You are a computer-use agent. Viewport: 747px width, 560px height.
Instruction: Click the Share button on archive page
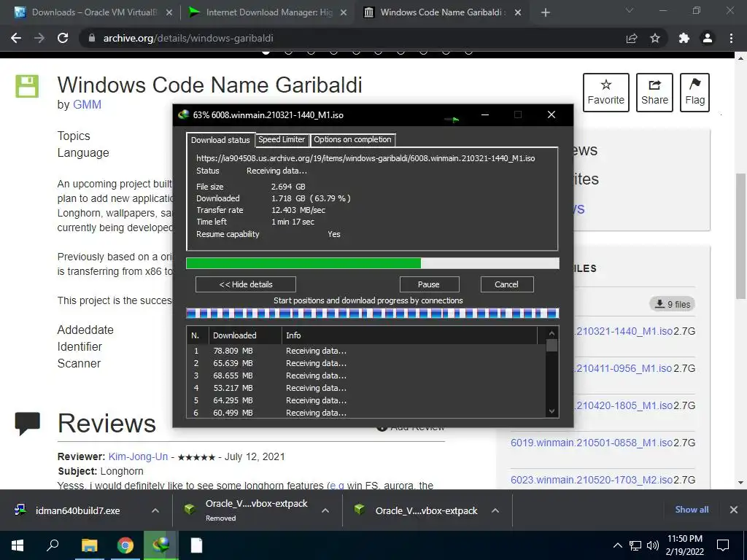pos(654,93)
